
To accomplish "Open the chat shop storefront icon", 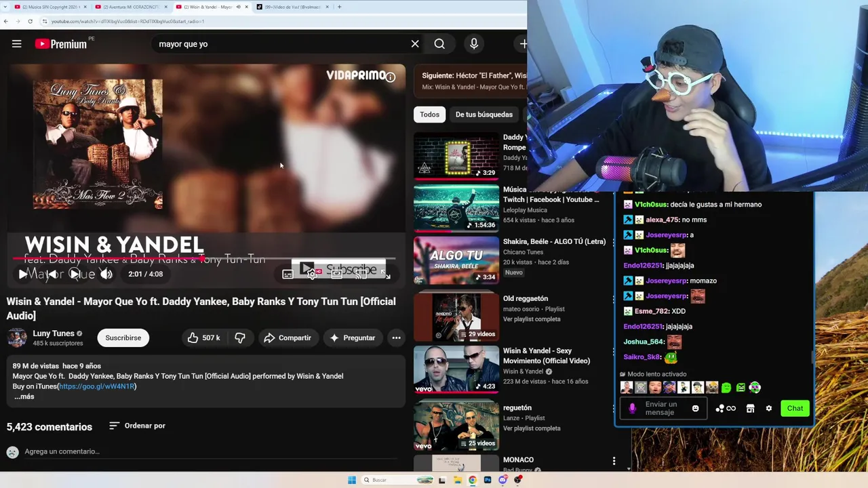I will tap(750, 408).
